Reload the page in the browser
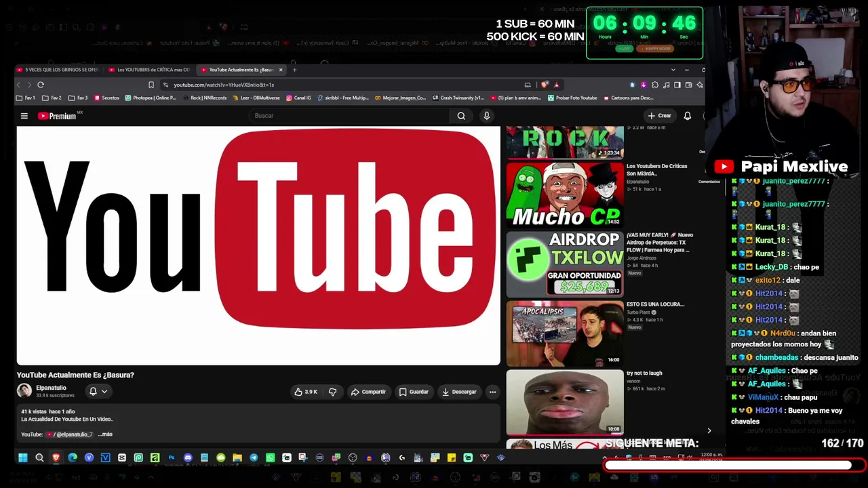 tap(41, 85)
